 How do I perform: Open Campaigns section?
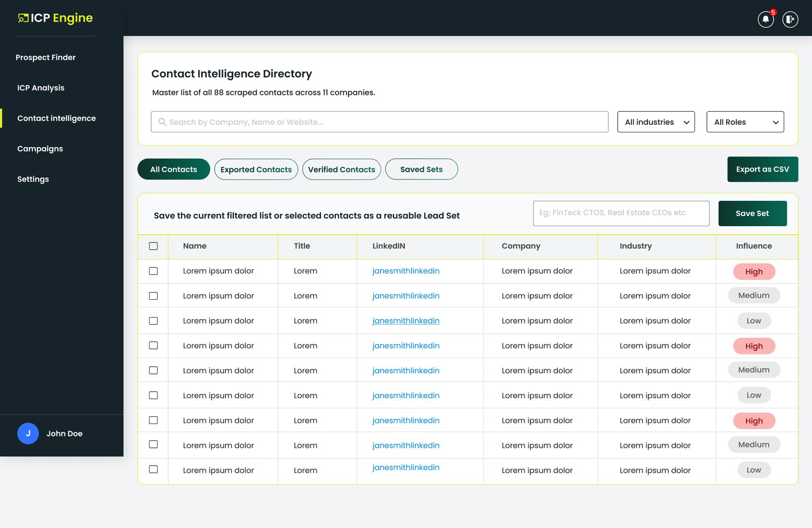click(x=40, y=149)
